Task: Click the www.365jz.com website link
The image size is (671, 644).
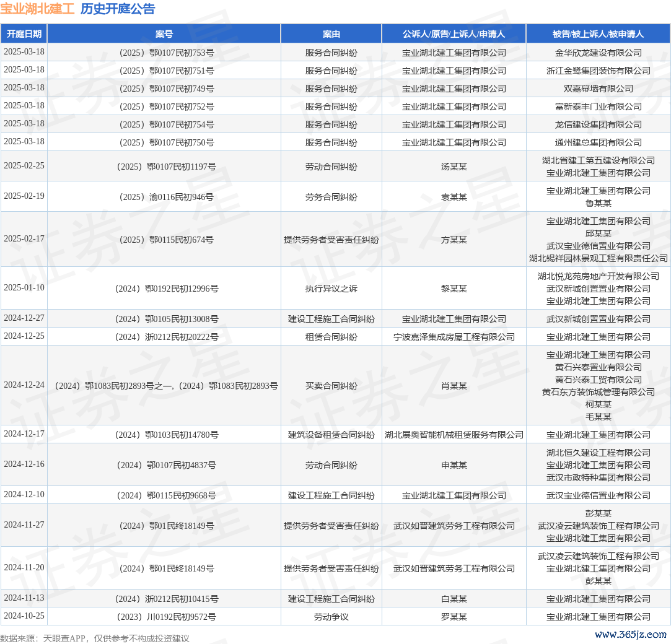Action: (x=630, y=634)
